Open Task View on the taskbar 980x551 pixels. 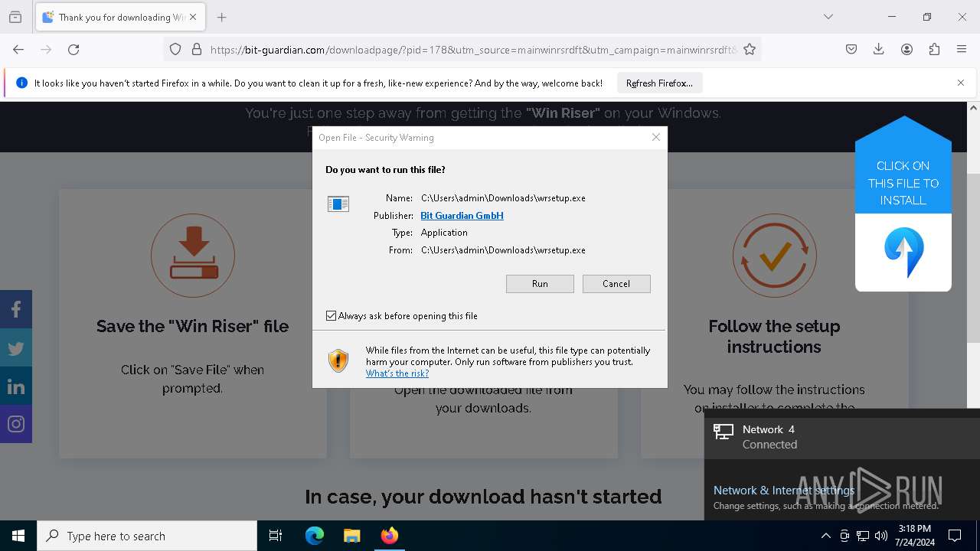(276, 536)
